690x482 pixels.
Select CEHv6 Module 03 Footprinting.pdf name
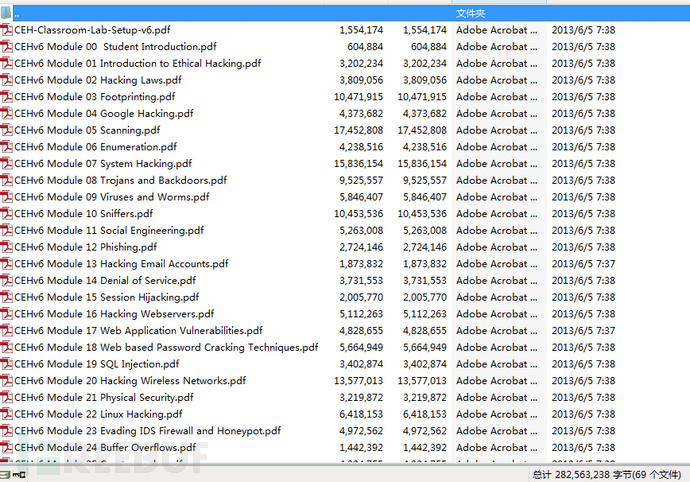point(95,97)
